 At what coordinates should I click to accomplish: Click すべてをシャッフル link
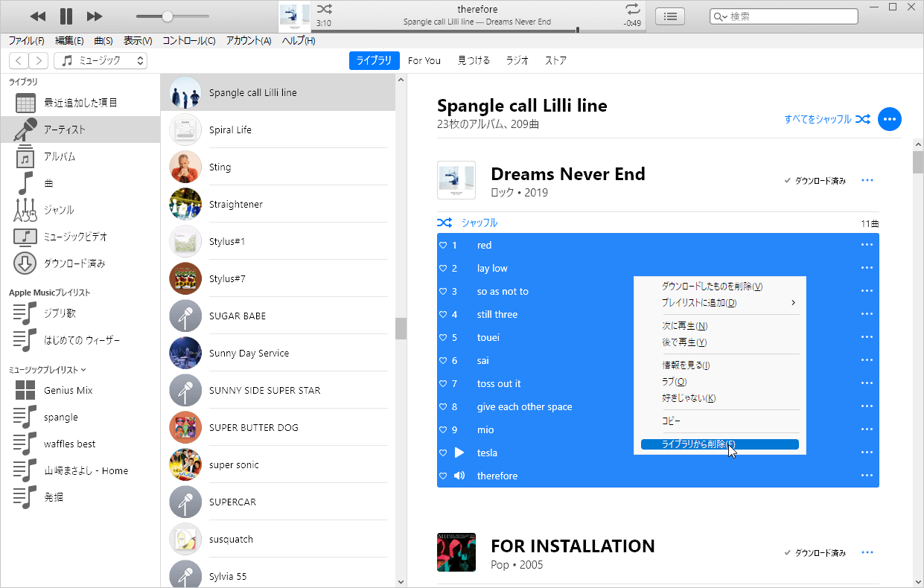tap(827, 119)
